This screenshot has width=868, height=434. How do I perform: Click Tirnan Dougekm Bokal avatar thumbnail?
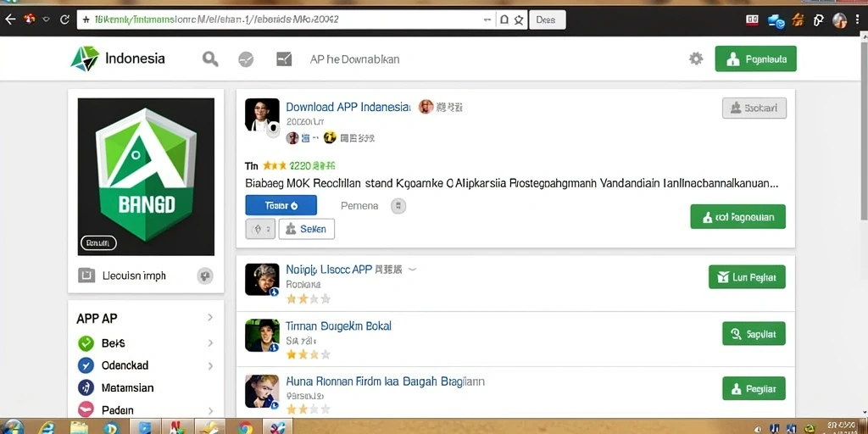pyautogui.click(x=262, y=335)
